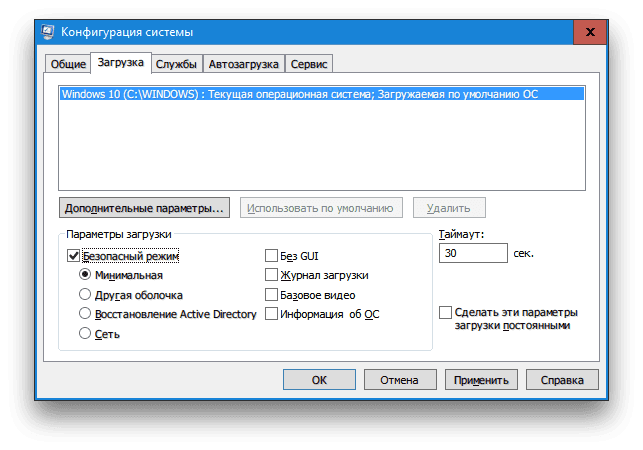The height and width of the screenshot is (450, 643).
Task: Open help with the Справка button
Action: pyautogui.click(x=564, y=380)
